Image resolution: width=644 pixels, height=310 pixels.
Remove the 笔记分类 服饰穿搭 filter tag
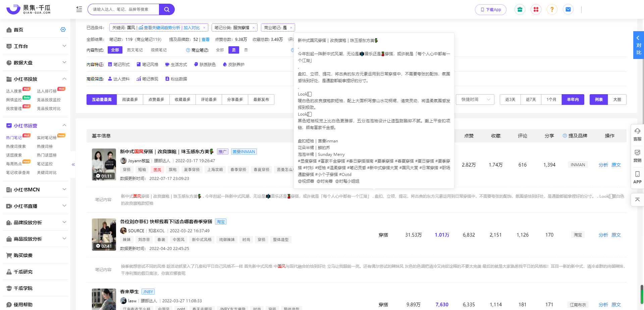[253, 28]
